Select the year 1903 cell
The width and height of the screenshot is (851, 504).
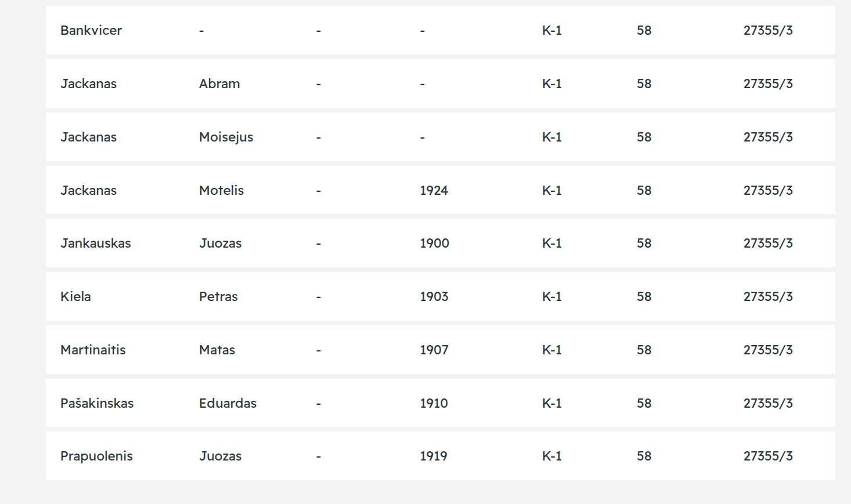[x=434, y=297]
